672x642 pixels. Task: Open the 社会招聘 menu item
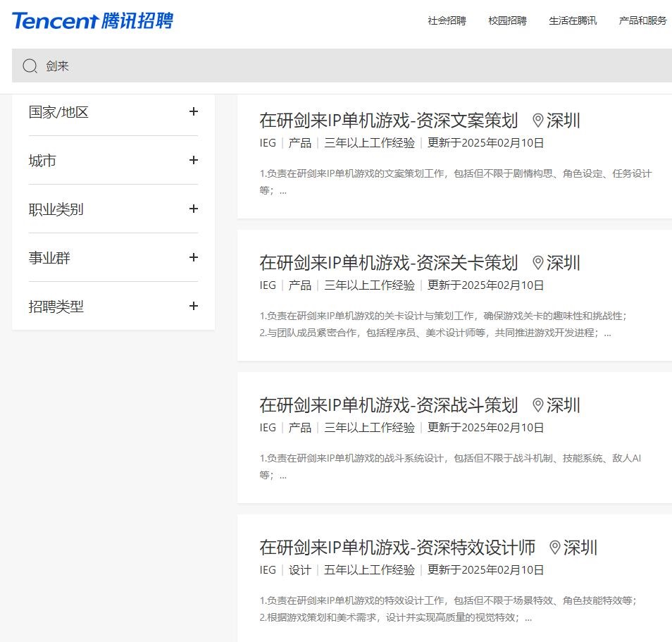447,20
